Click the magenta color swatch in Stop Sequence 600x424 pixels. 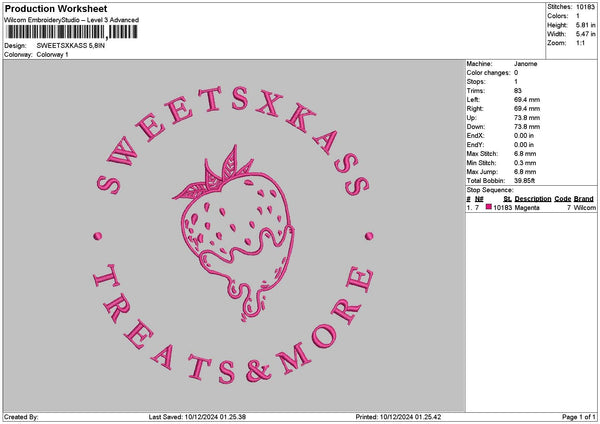tap(489, 207)
